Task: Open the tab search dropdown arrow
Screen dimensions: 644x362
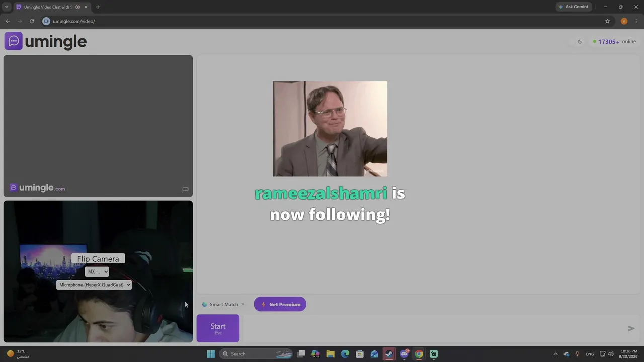Action: [x=7, y=7]
